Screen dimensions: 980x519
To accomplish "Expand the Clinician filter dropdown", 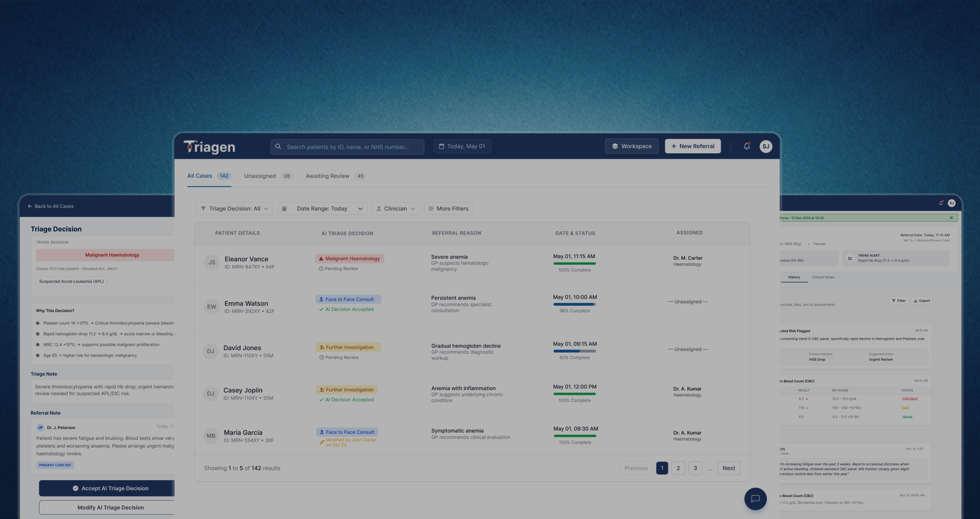I will 396,208.
